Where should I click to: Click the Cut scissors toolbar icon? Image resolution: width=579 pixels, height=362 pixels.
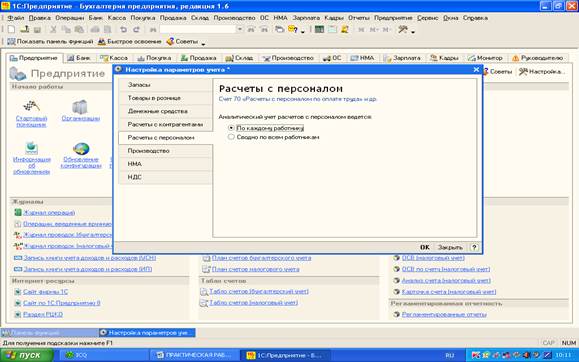(53, 30)
